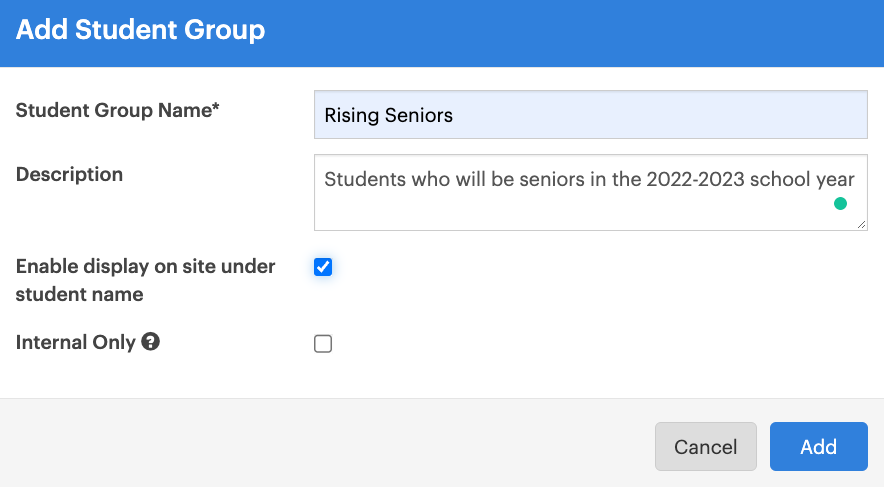Click Cancel to dismiss the dialog
The width and height of the screenshot is (884, 487).
pos(705,446)
